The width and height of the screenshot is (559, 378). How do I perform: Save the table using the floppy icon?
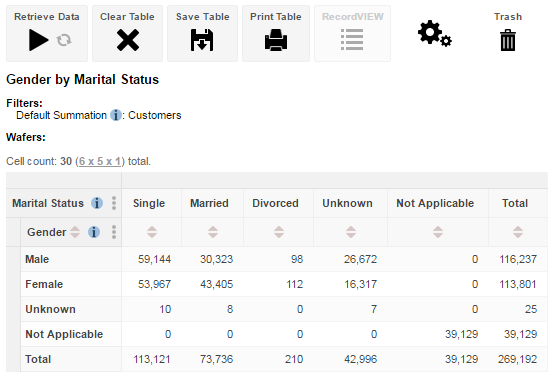(202, 40)
